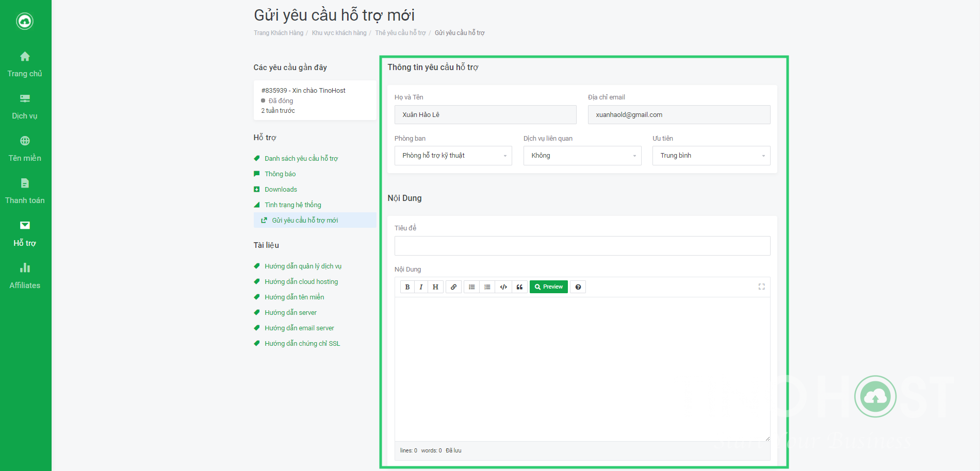This screenshot has height=471, width=980.
Task: Open Hỗ trợ support in sidebar
Action: [25, 233]
